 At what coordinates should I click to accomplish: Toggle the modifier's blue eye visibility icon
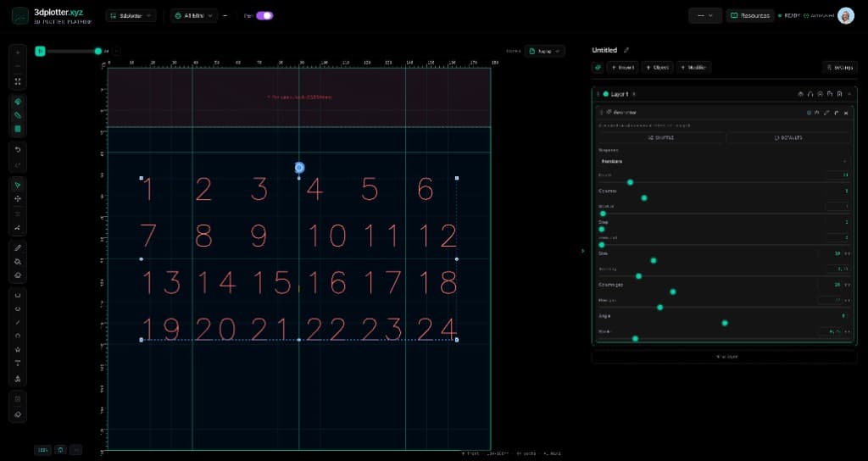809,113
